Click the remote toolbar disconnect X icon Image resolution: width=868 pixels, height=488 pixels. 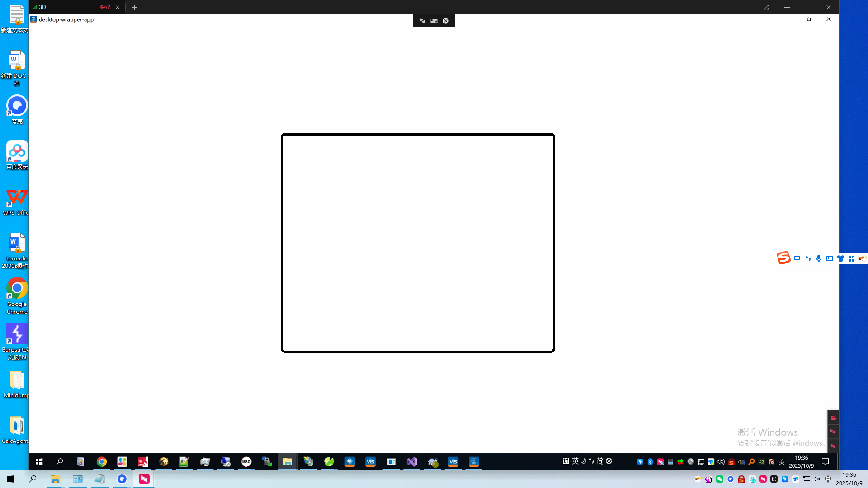coord(446,21)
